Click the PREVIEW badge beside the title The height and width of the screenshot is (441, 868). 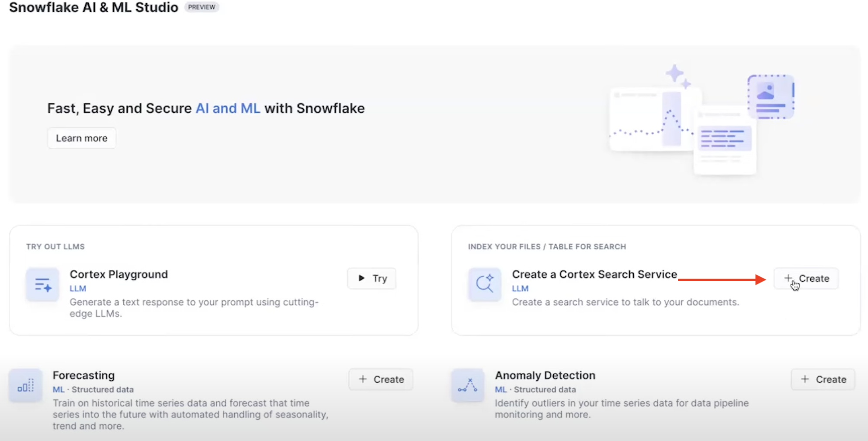pyautogui.click(x=201, y=7)
